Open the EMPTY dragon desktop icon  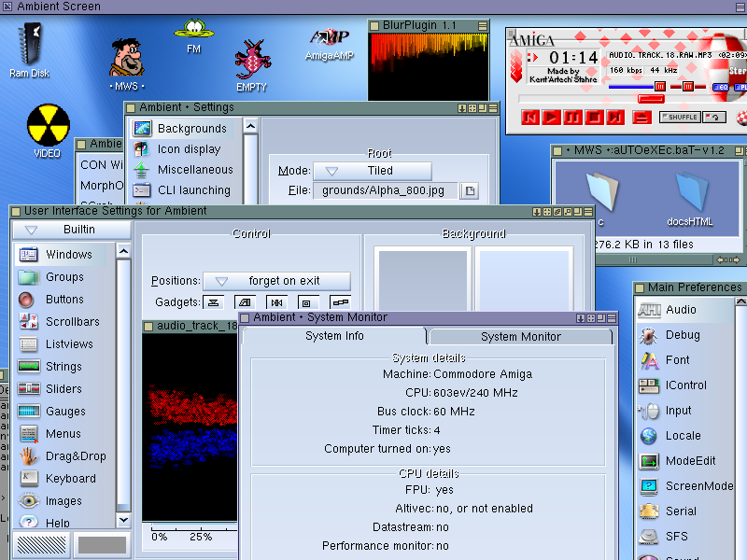[252, 65]
